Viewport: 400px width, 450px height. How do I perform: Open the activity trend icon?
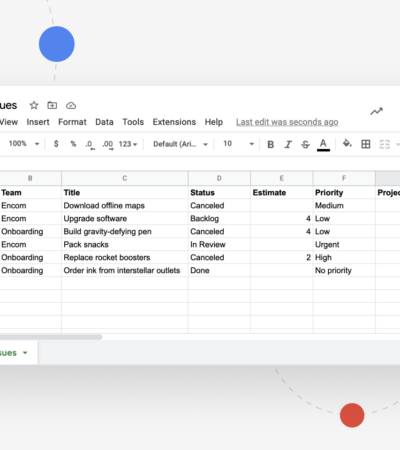(x=376, y=111)
